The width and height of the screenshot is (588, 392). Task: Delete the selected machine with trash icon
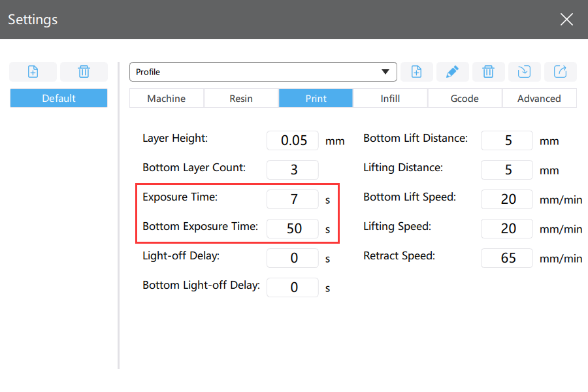(84, 72)
